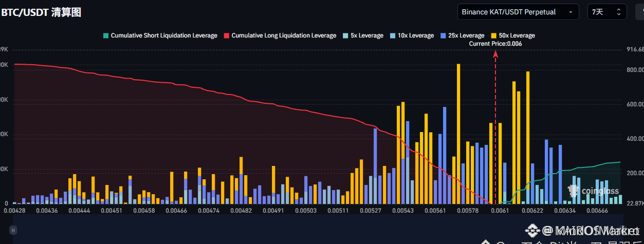Viewport: 644px width, 244px height.
Task: Click x-axis label 0.00491
Action: 273,211
